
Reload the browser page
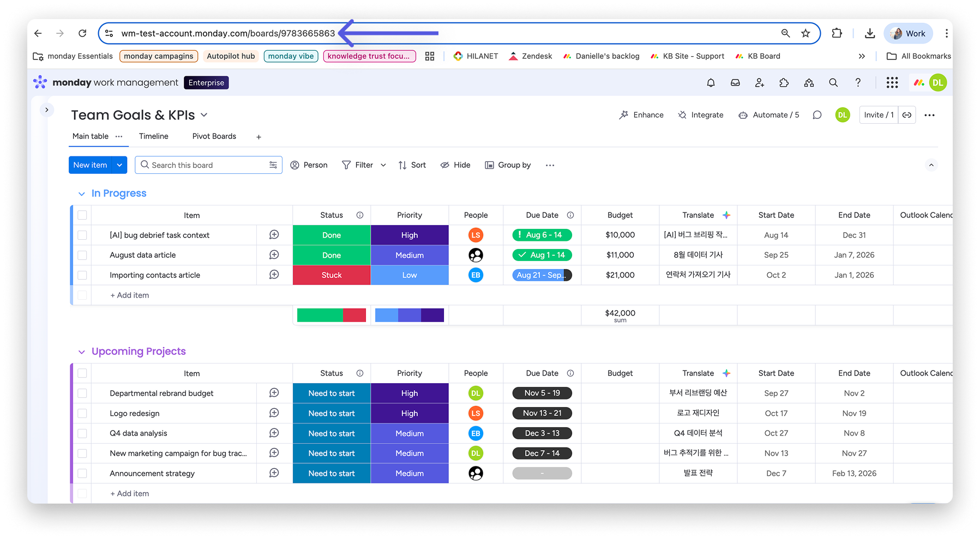(x=82, y=33)
